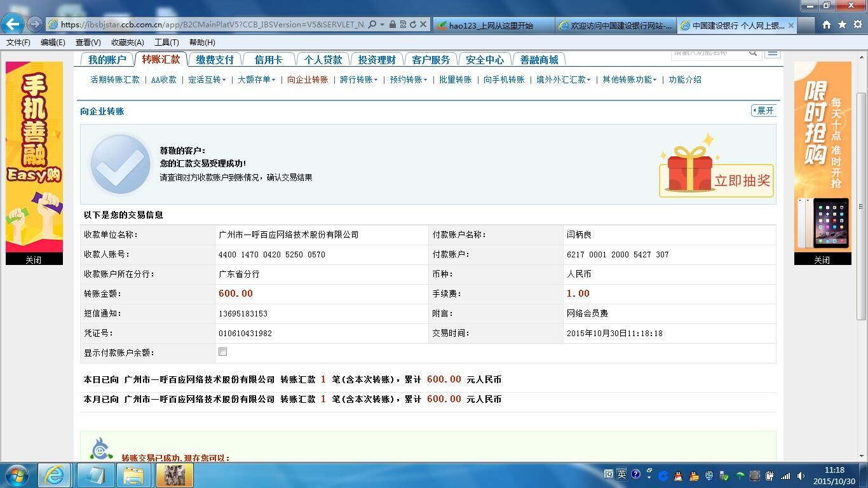Expand the 定活互转 dropdown menu
868x488 pixels.
[x=207, y=80]
